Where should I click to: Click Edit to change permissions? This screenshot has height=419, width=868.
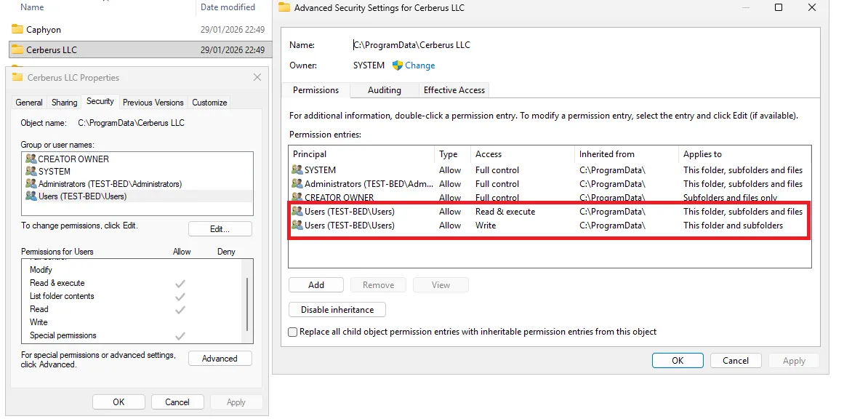(x=220, y=229)
